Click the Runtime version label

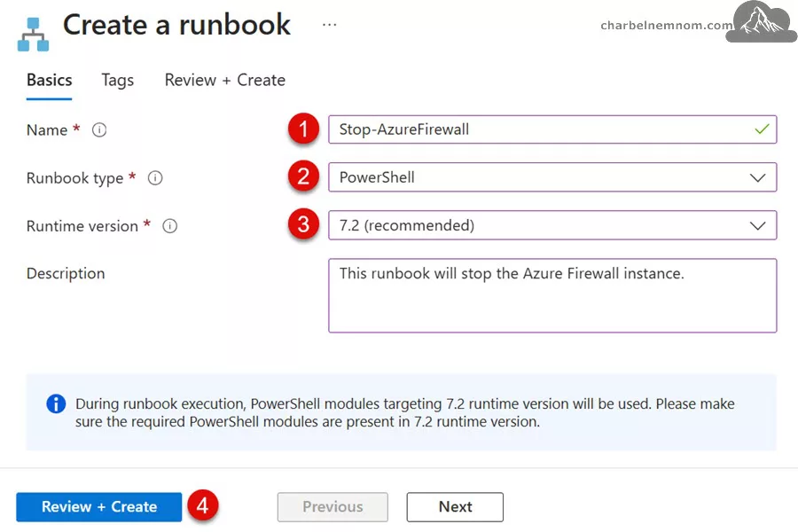click(82, 225)
